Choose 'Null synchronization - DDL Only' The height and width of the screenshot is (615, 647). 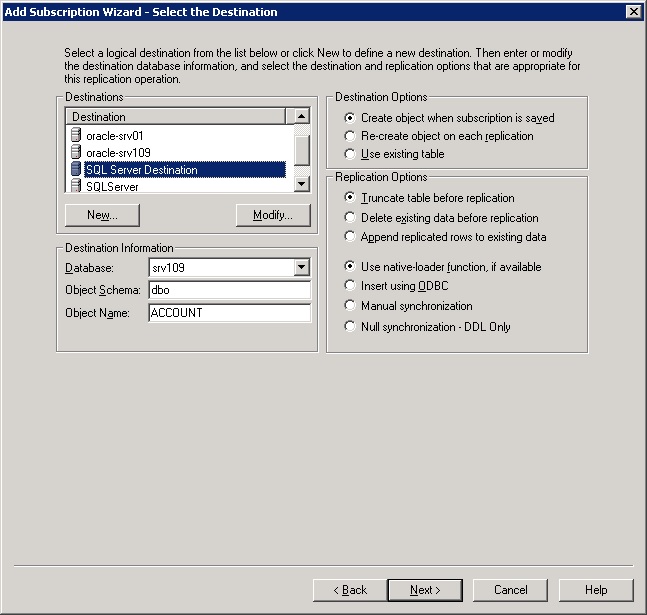coord(350,326)
